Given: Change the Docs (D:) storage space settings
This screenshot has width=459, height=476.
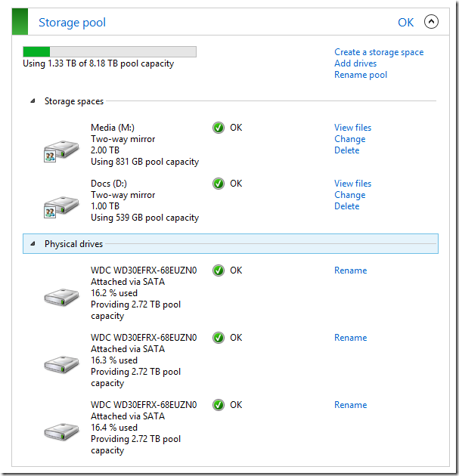Looking at the screenshot, I should click(349, 195).
